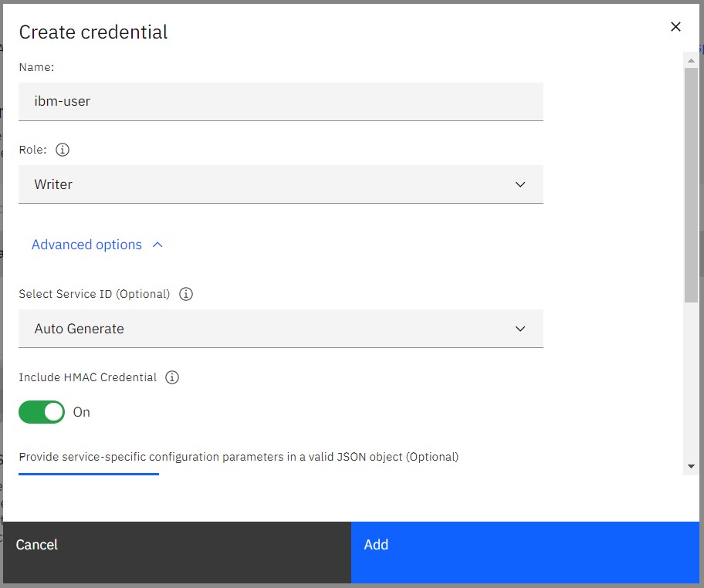
Task: Open the Service ID dropdown showing Auto Generate
Action: tap(280, 329)
